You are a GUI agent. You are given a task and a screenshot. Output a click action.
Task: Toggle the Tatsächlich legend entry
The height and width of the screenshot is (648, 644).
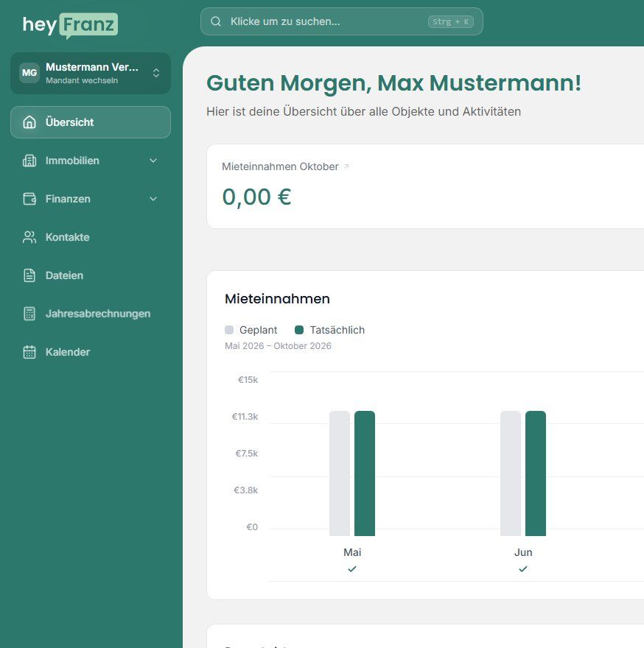click(x=329, y=330)
